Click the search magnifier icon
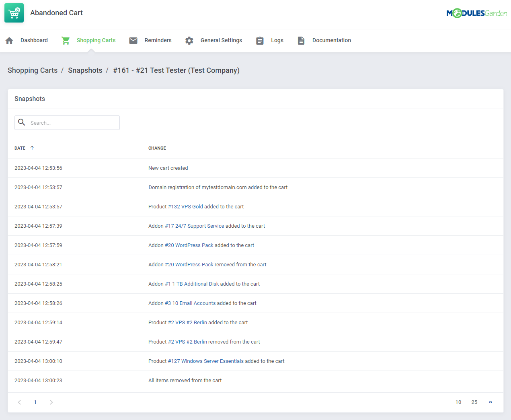511x420 pixels. 22,122
